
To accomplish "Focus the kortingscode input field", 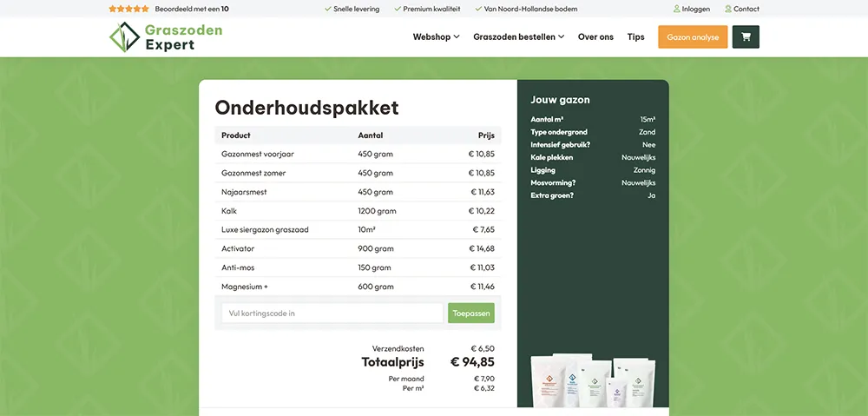I will pos(332,313).
